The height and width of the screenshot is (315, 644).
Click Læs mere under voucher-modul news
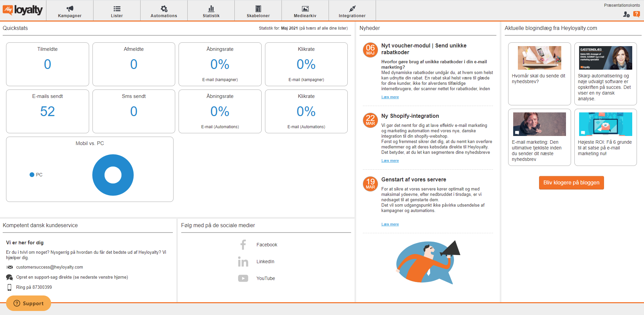[x=390, y=97]
